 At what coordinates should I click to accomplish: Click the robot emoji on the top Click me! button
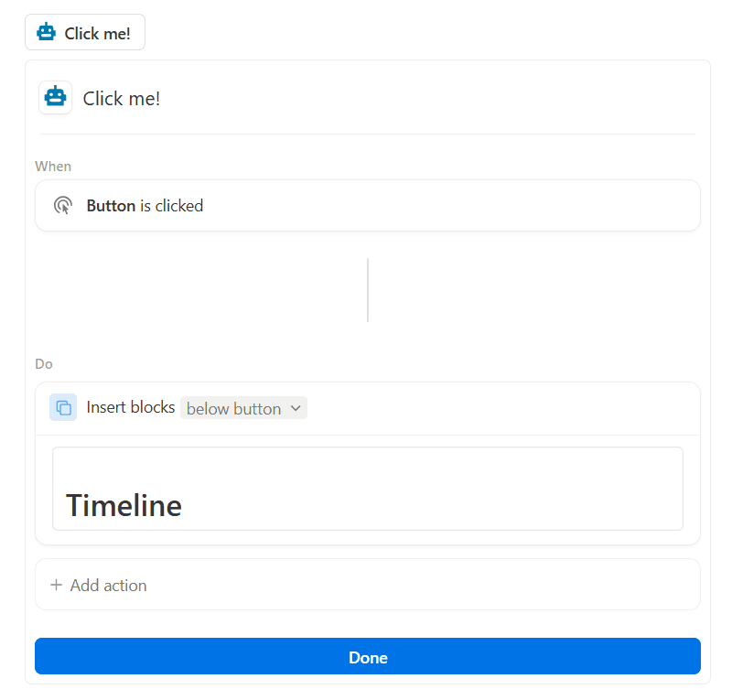46,32
